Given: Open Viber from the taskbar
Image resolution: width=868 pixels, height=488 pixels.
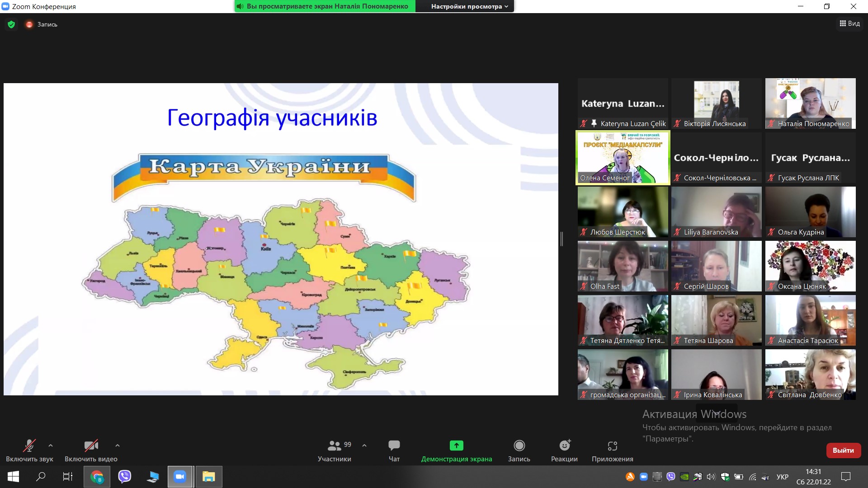Looking at the screenshot, I should (125, 477).
